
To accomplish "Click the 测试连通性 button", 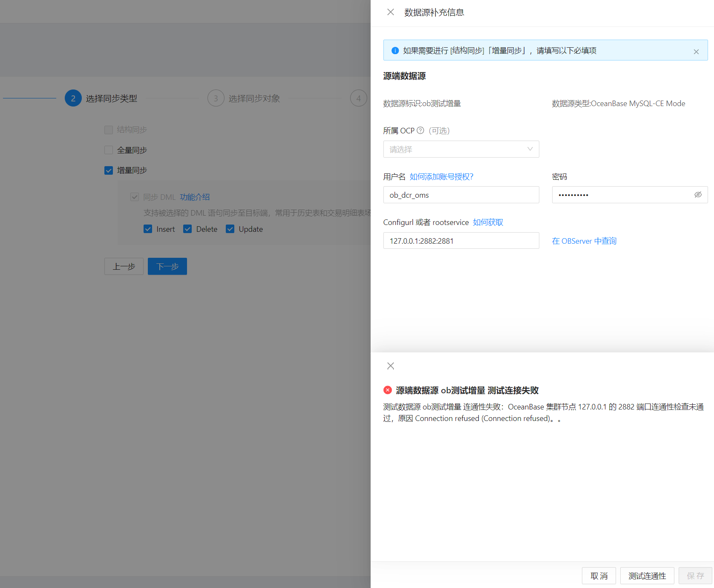I will (x=647, y=576).
